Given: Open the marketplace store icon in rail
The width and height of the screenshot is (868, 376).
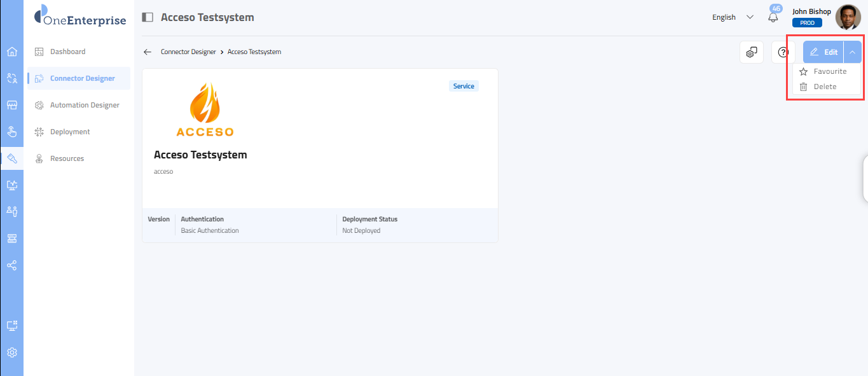Looking at the screenshot, I should point(11,105).
